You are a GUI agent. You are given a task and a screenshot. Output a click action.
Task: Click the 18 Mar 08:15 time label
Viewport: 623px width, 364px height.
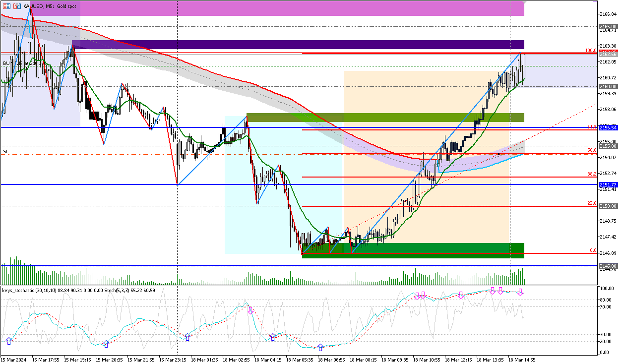click(363, 360)
